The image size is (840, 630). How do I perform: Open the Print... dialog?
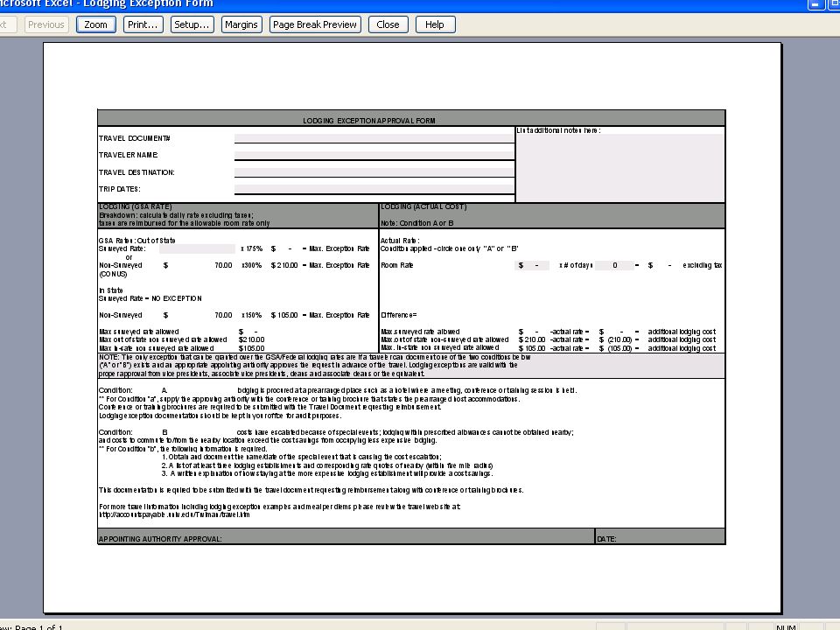click(x=143, y=24)
